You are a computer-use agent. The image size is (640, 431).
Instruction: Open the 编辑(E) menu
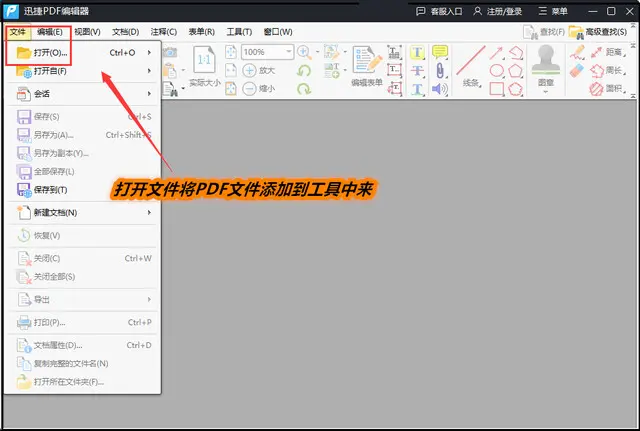coord(49,32)
